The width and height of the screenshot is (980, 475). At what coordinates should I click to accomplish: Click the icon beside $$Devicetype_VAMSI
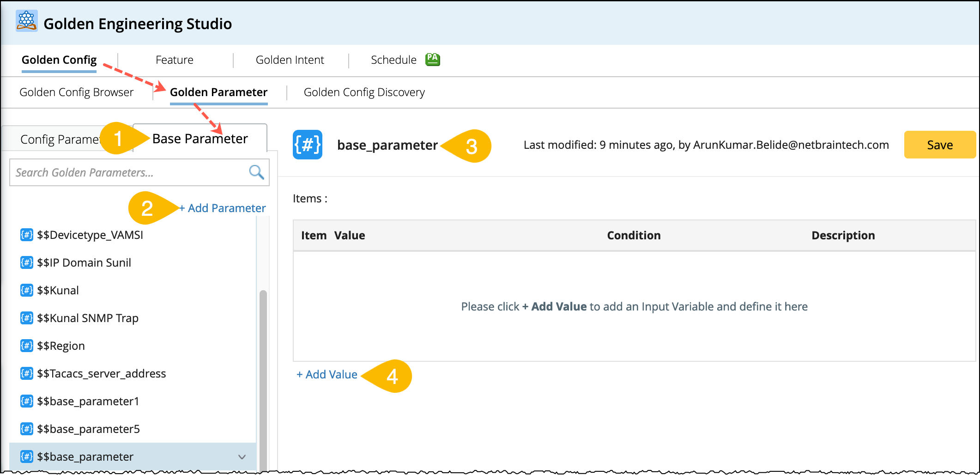click(x=27, y=235)
